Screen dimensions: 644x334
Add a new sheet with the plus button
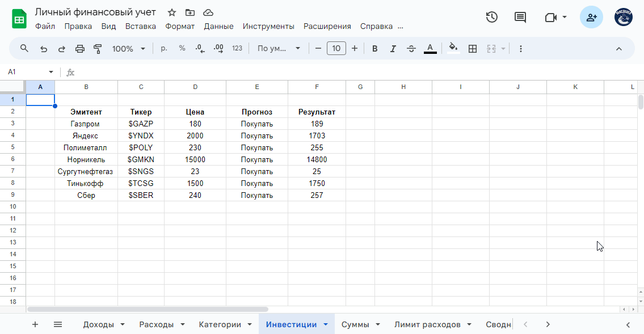[35, 324]
